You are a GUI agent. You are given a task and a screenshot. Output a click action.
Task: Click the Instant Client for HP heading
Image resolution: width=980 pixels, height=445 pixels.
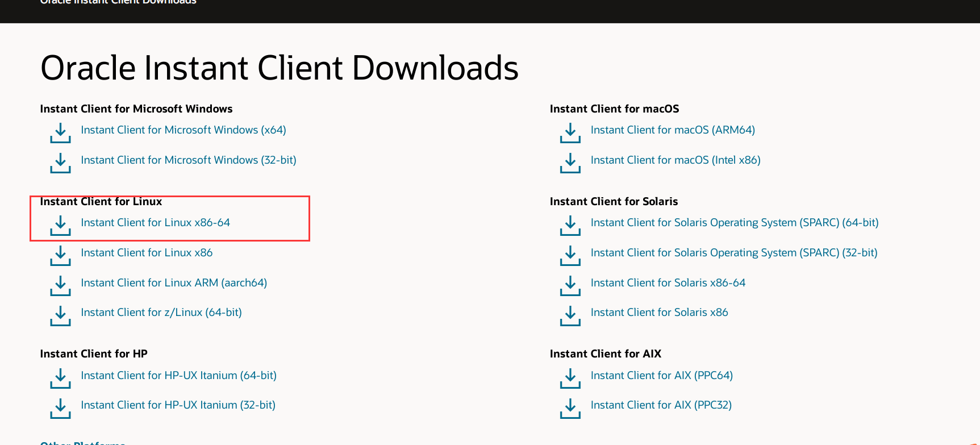click(94, 353)
